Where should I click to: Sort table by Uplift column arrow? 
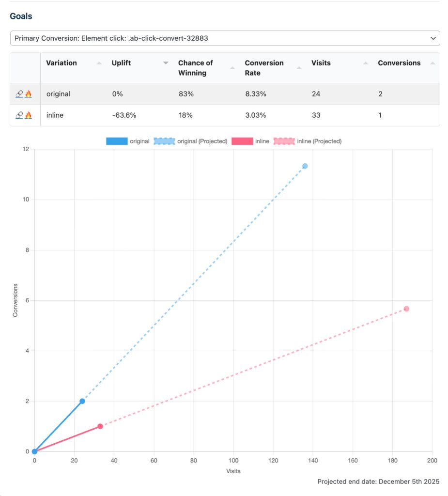point(166,63)
